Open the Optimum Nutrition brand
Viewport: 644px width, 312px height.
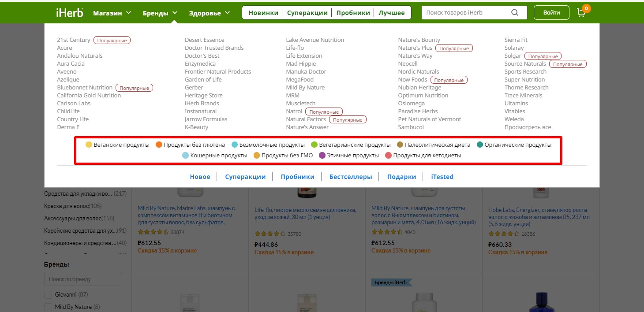pyautogui.click(x=423, y=95)
